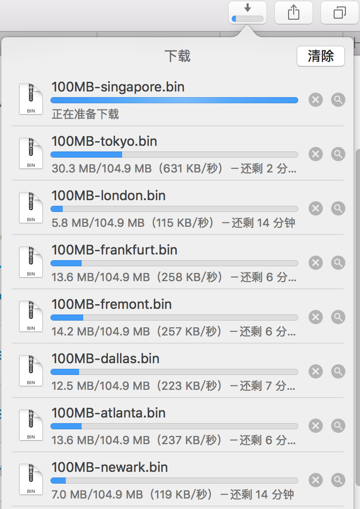Image resolution: width=360 pixels, height=509 pixels.
Task: Open the Share toolbar button
Action: tap(293, 13)
